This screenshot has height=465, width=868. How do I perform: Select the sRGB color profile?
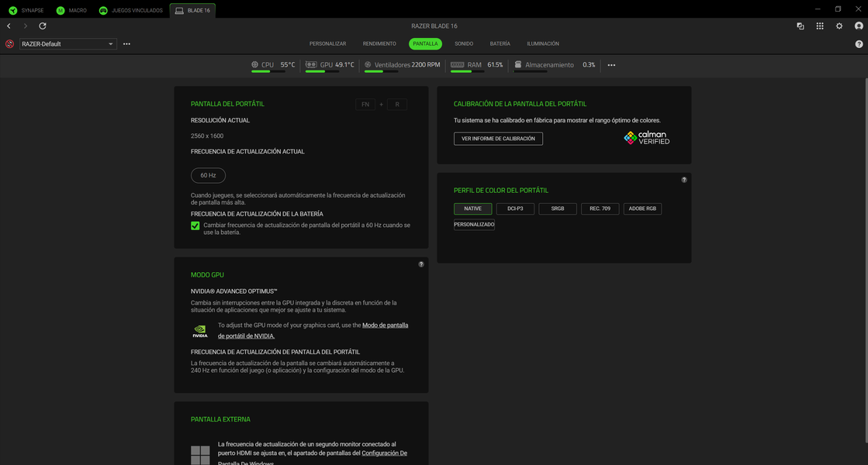pyautogui.click(x=558, y=208)
